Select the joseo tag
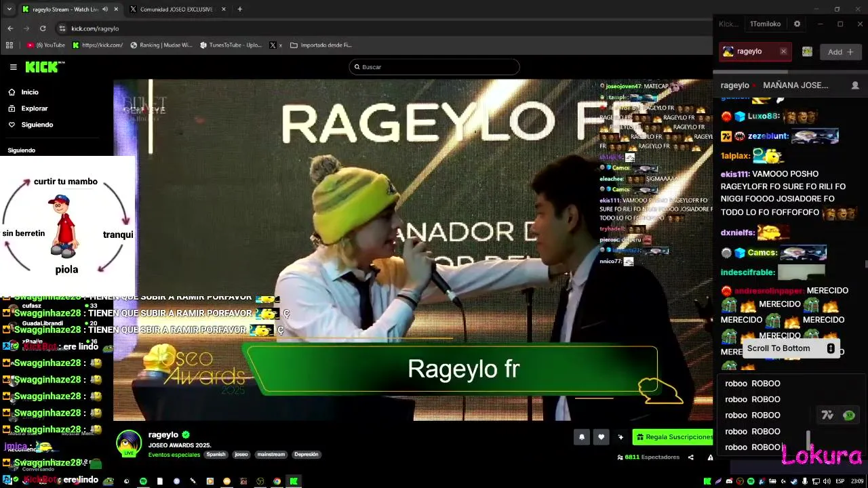The height and width of the screenshot is (488, 868). 241,455
